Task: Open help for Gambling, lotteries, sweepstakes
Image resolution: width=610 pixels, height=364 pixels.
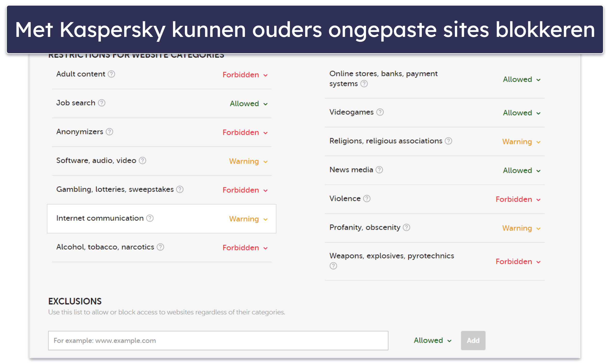Action: 180,190
